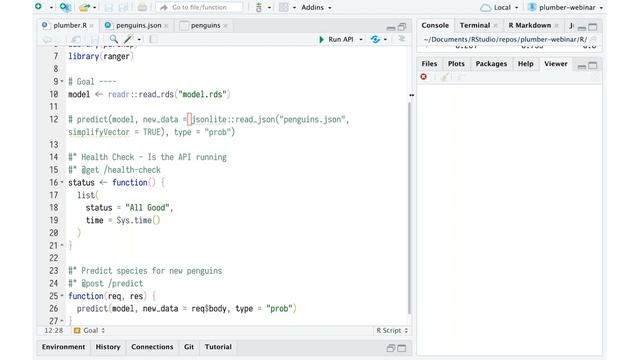Collapse the status function fold arrow at line 16
Image resolution: width=640 pixels, height=360 pixels.
(x=62, y=182)
